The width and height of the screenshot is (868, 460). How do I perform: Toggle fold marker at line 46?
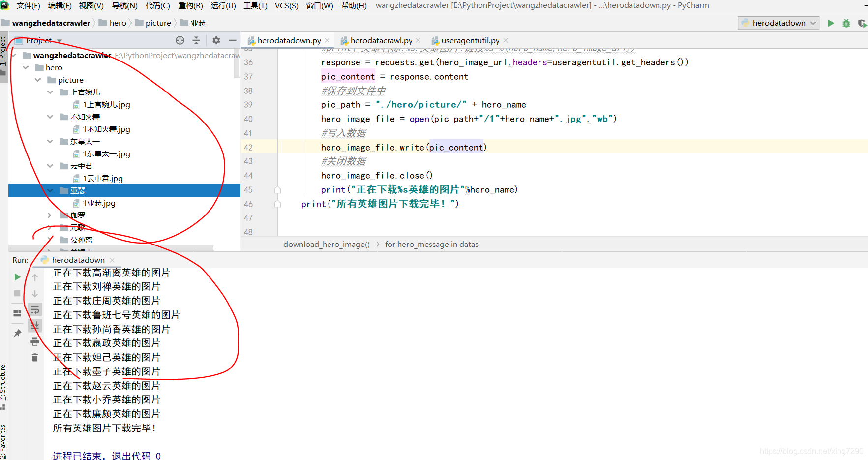coord(277,204)
